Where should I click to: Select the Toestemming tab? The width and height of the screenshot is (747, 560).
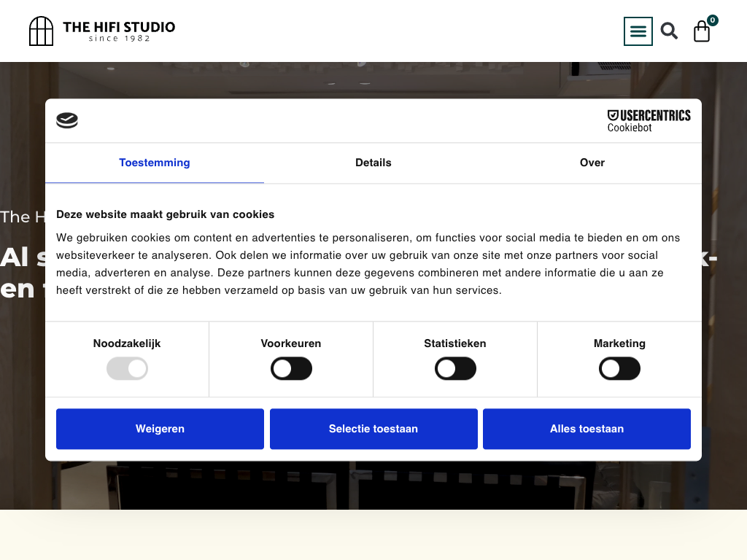[155, 163]
